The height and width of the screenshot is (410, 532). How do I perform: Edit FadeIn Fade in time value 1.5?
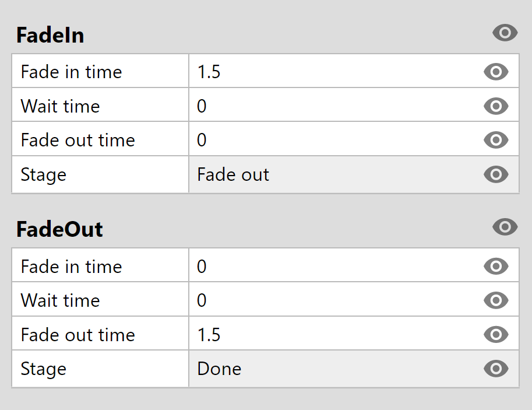(x=334, y=71)
